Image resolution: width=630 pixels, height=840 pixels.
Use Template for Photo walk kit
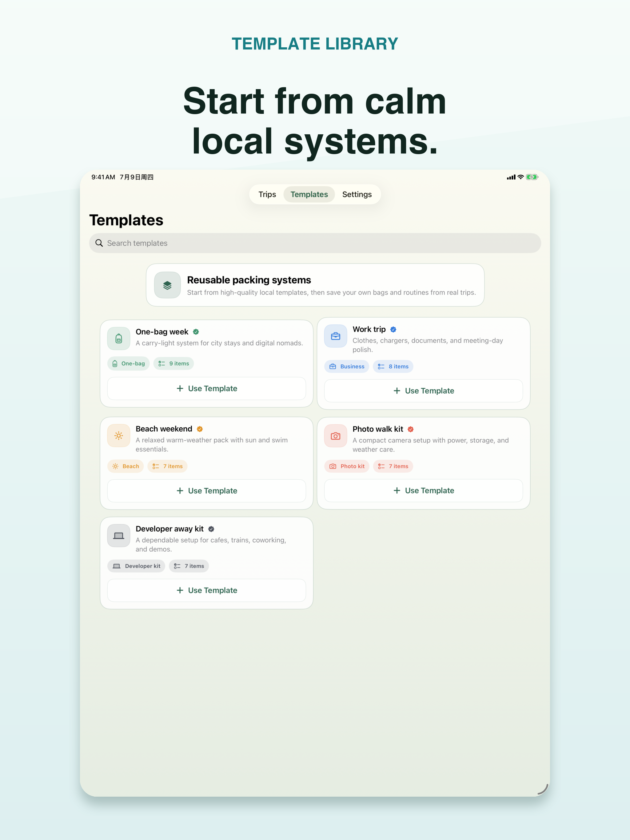pyautogui.click(x=424, y=491)
